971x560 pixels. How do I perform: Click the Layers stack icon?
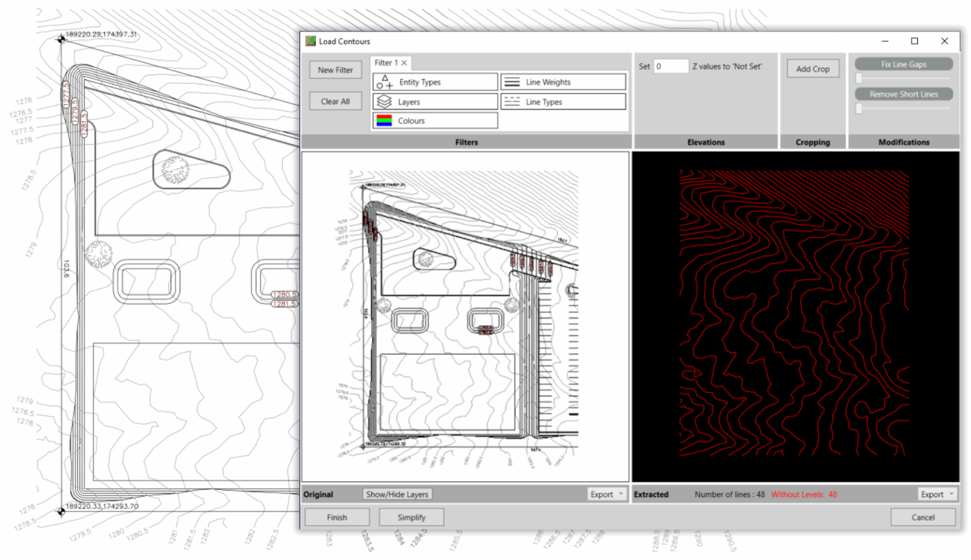point(384,102)
